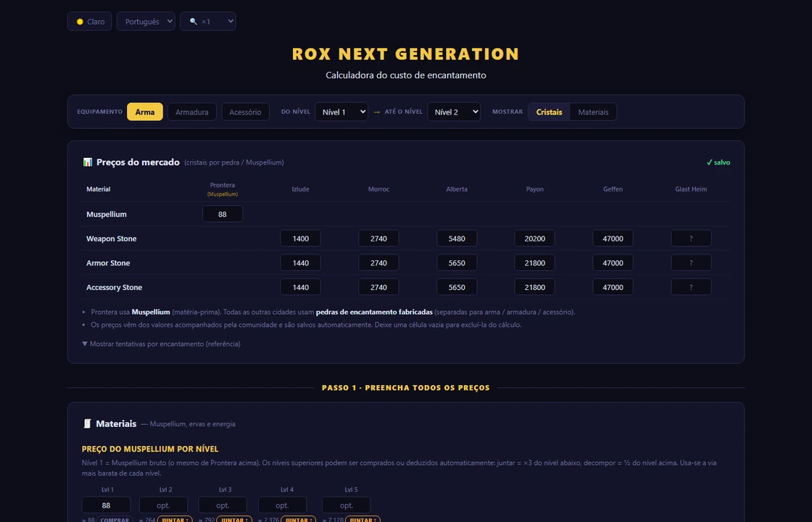The image size is (812, 522).
Task: Select Arma as the equipment type
Action: 145,112
